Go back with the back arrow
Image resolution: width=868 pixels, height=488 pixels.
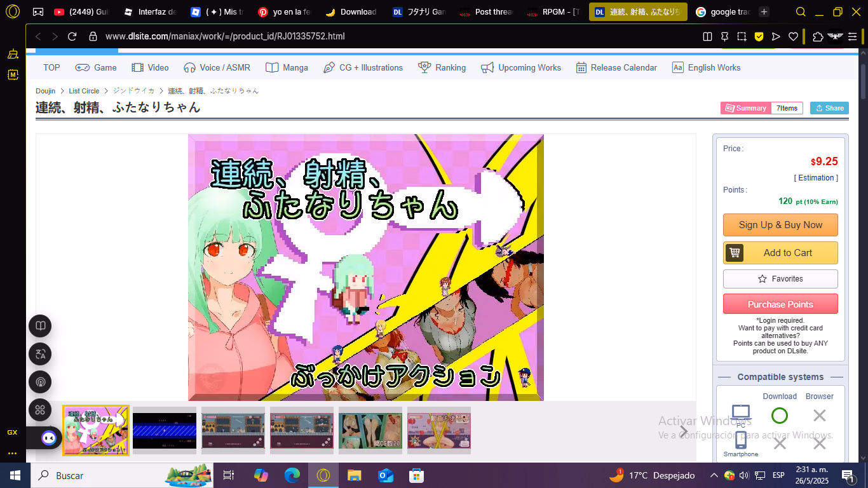(x=38, y=37)
